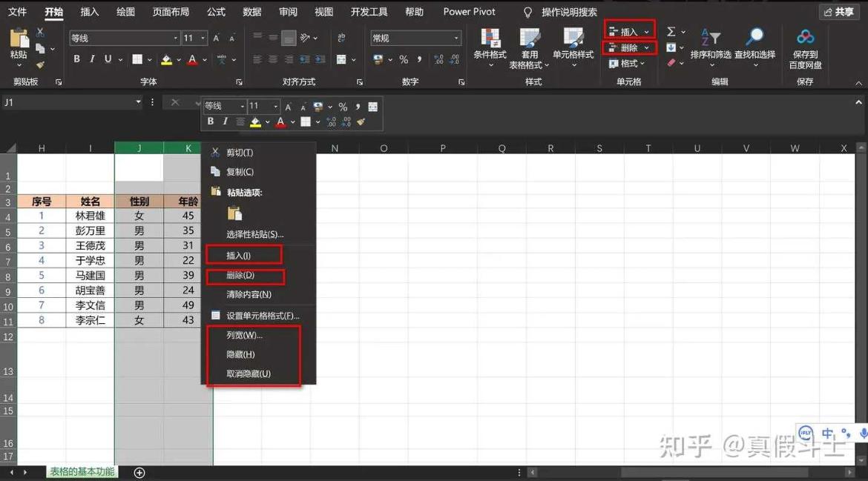This screenshot has width=868, height=481.
Task: Click the ribbon Paste (粘贴) clipboard icon
Action: [x=19, y=39]
